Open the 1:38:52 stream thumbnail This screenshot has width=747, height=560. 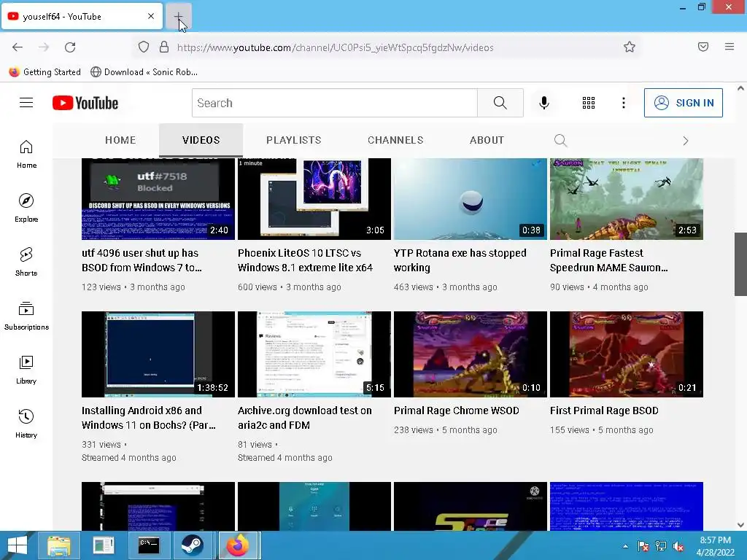[x=158, y=354]
